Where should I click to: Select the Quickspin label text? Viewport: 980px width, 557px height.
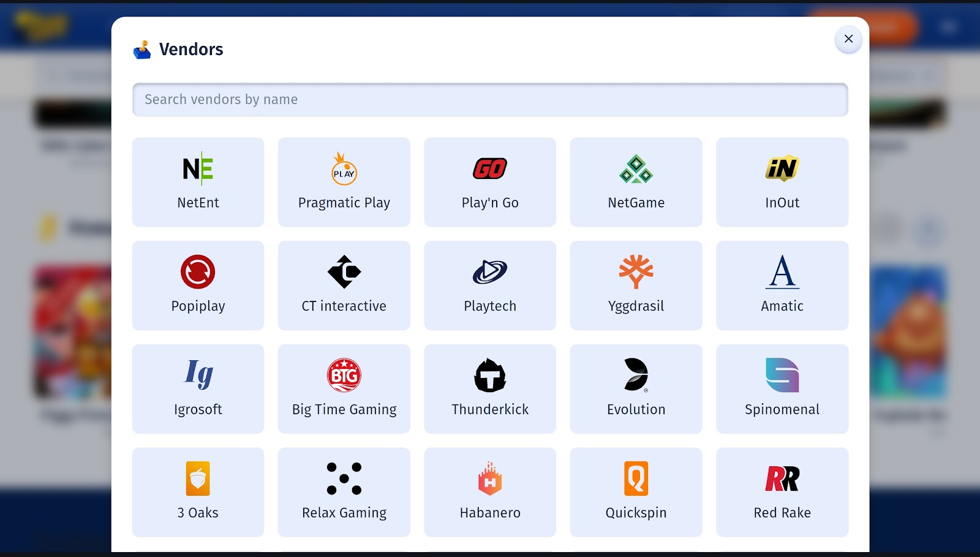click(636, 513)
